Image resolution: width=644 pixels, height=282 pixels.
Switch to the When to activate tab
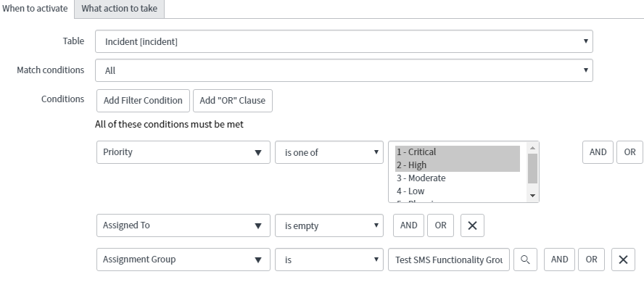click(x=35, y=9)
